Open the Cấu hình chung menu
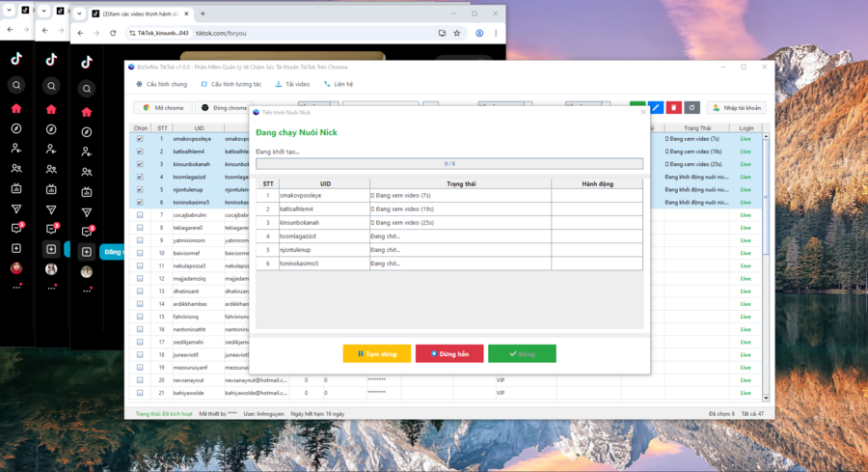The image size is (868, 472). (x=161, y=84)
